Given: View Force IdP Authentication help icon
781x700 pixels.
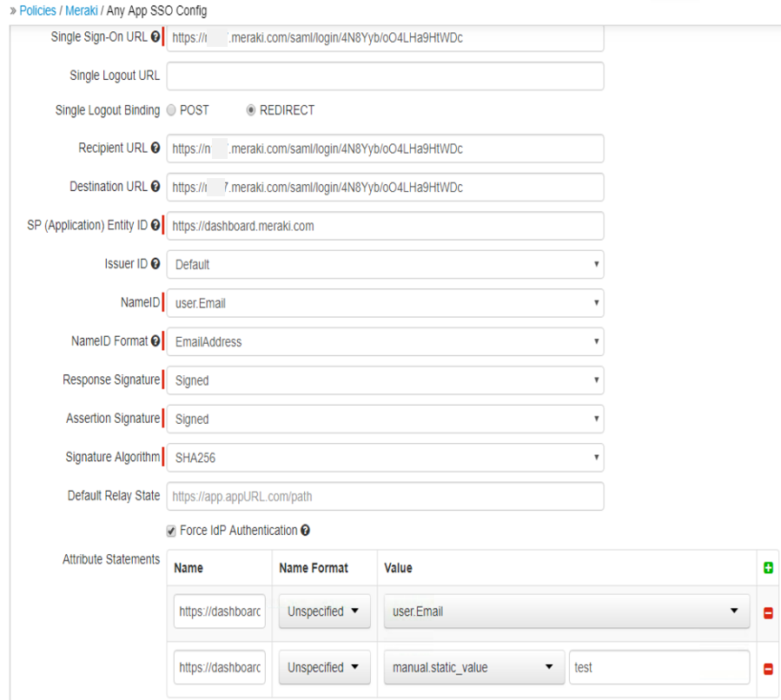Looking at the screenshot, I should tap(305, 530).
